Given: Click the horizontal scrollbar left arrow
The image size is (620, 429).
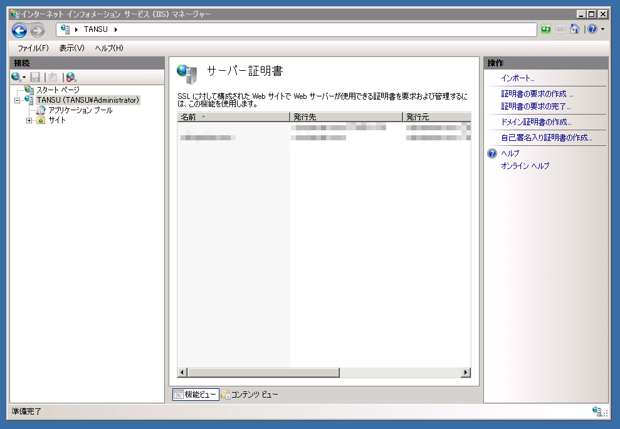Looking at the screenshot, I should tap(182, 372).
